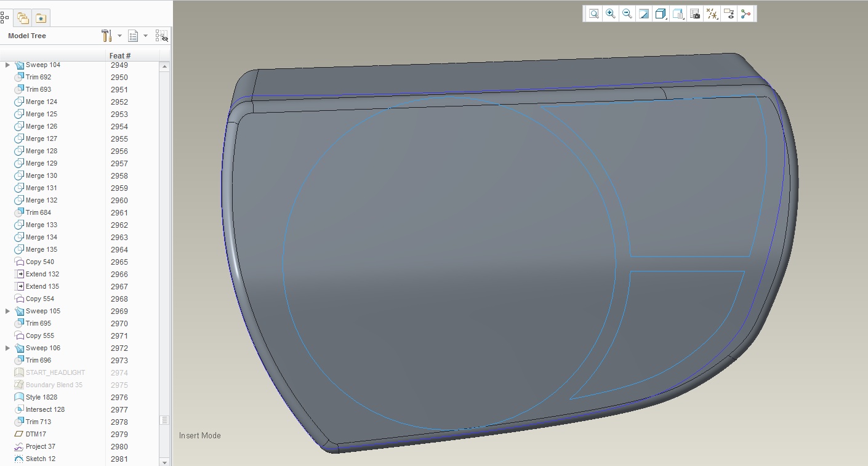Click the Refit view icon
Viewport: 868px width, 466px height.
coord(593,14)
